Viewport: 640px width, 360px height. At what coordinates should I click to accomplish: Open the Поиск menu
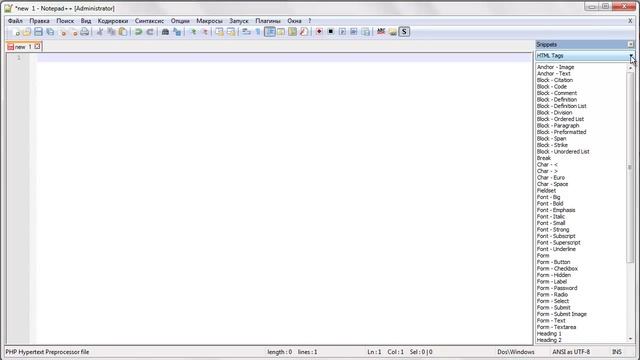tap(65, 21)
